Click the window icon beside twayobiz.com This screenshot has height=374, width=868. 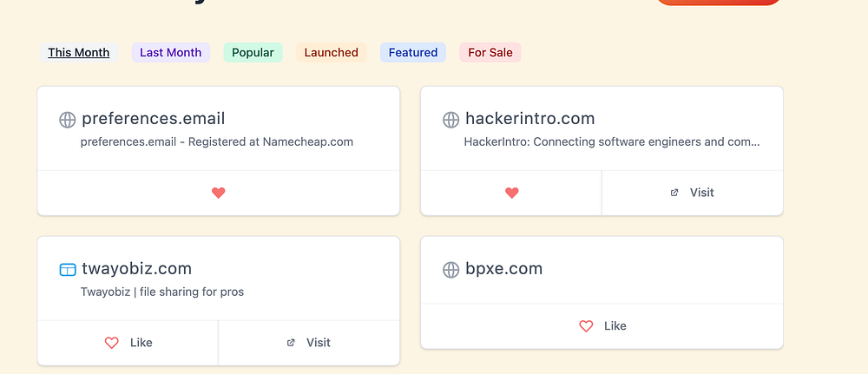point(68,269)
